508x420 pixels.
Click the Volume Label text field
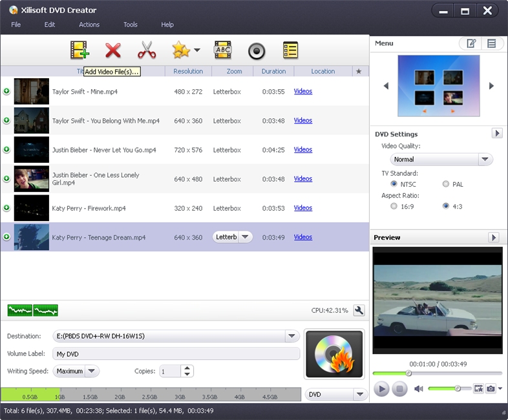176,354
